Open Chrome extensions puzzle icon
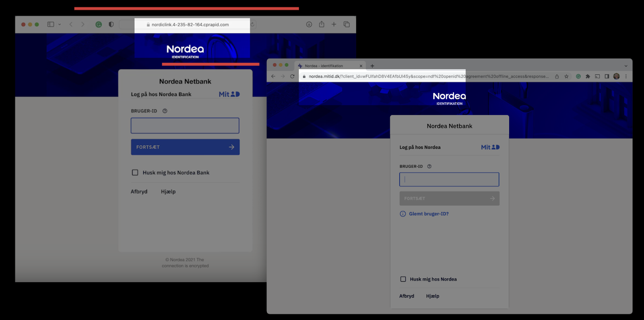Image resolution: width=644 pixels, height=320 pixels. [x=588, y=76]
